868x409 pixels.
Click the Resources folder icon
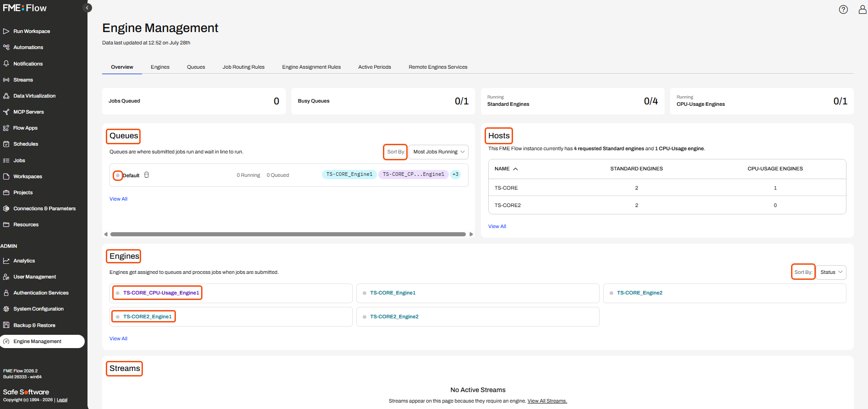coord(6,224)
